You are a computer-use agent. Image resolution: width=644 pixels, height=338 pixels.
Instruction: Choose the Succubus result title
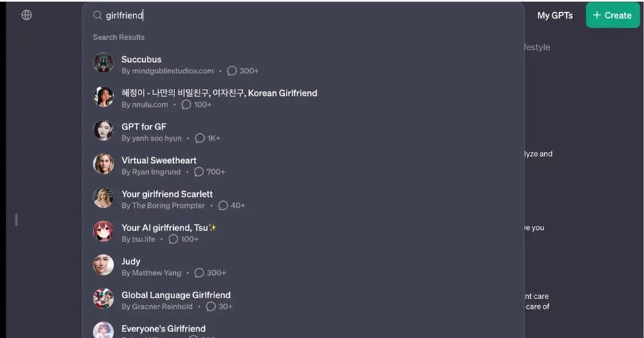point(141,59)
